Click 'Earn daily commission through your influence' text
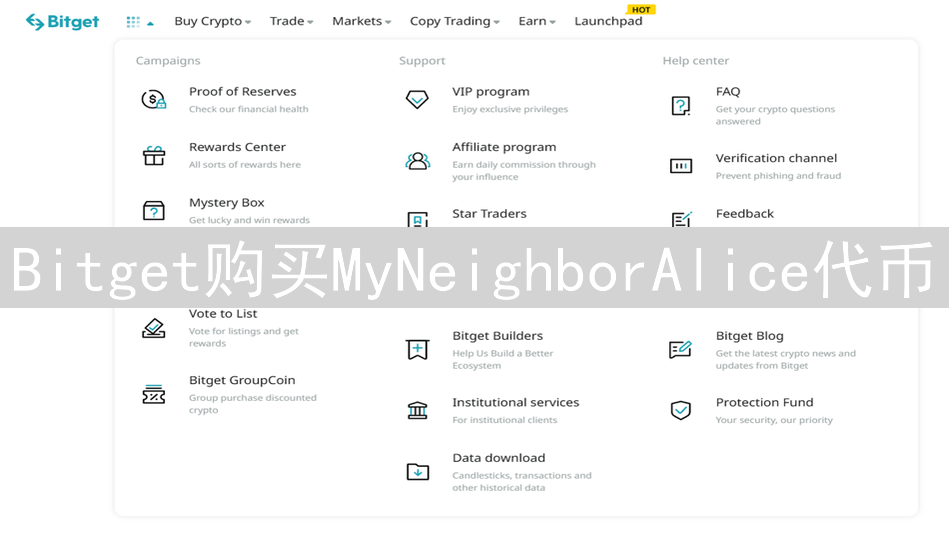The width and height of the screenshot is (949, 534). coord(524,171)
